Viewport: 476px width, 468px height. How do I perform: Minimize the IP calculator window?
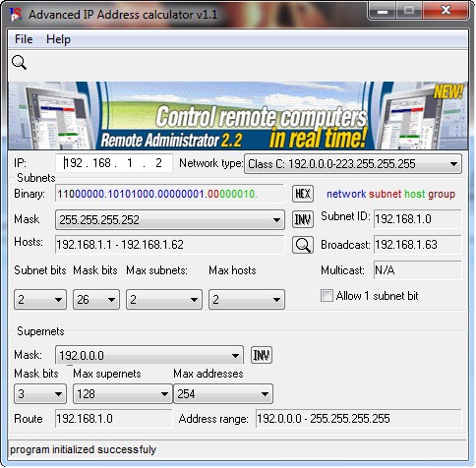tap(383, 11)
